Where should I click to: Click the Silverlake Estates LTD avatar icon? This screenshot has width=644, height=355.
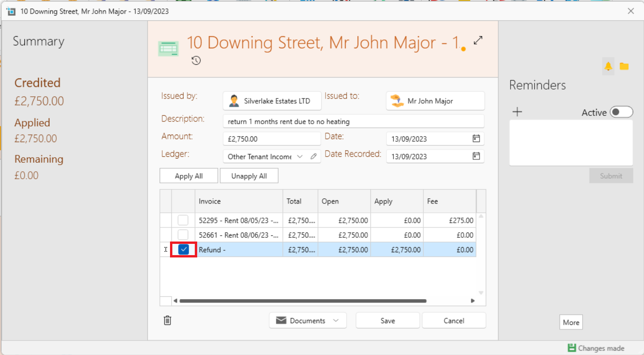[234, 101]
